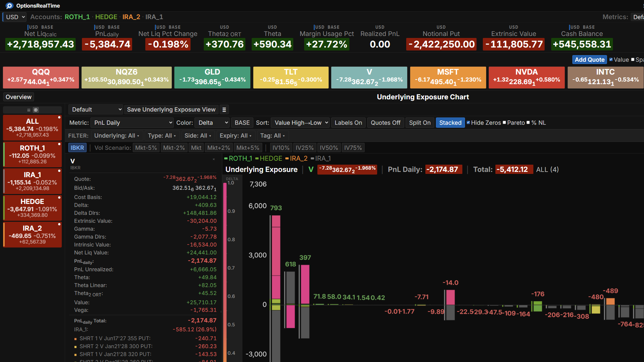Screen dimensions: 644x362
Task: Expand the Type: All filter
Action: point(162,136)
